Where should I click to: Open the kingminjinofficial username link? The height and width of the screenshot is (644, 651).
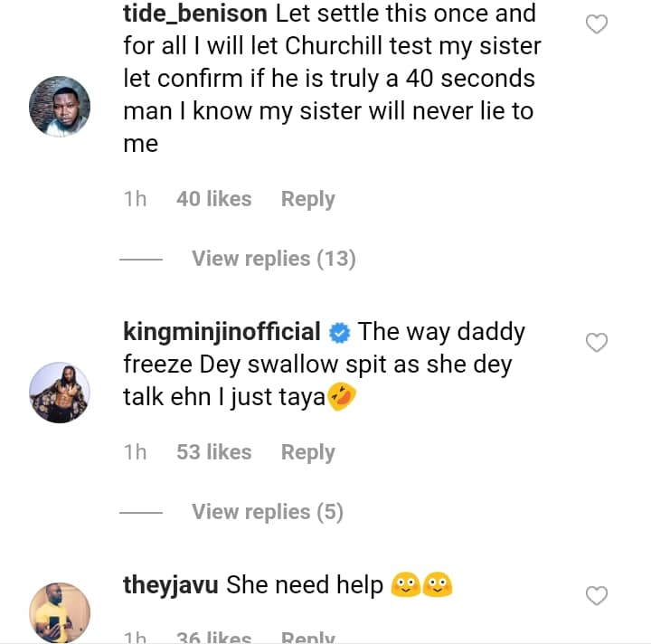[x=222, y=332]
